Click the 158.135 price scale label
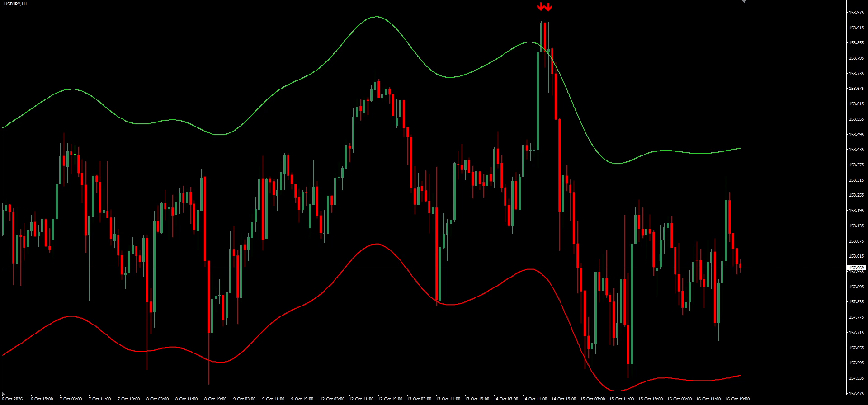The image size is (868, 405). 856,226
